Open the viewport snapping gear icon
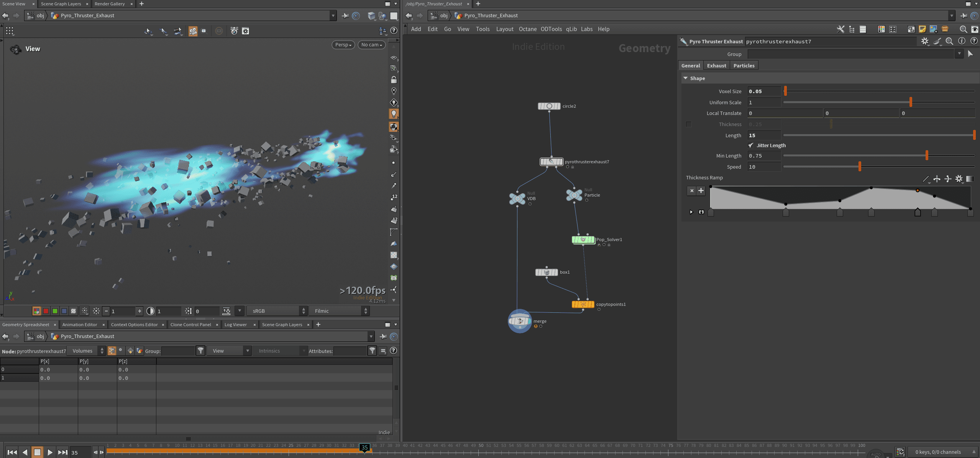Image resolution: width=980 pixels, height=458 pixels. [x=245, y=31]
